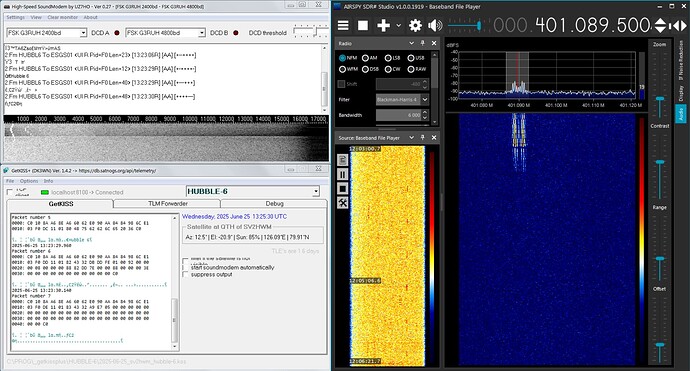
Task: Open the FSK G3RUH 2400bd modem dropdown
Action: (83, 33)
